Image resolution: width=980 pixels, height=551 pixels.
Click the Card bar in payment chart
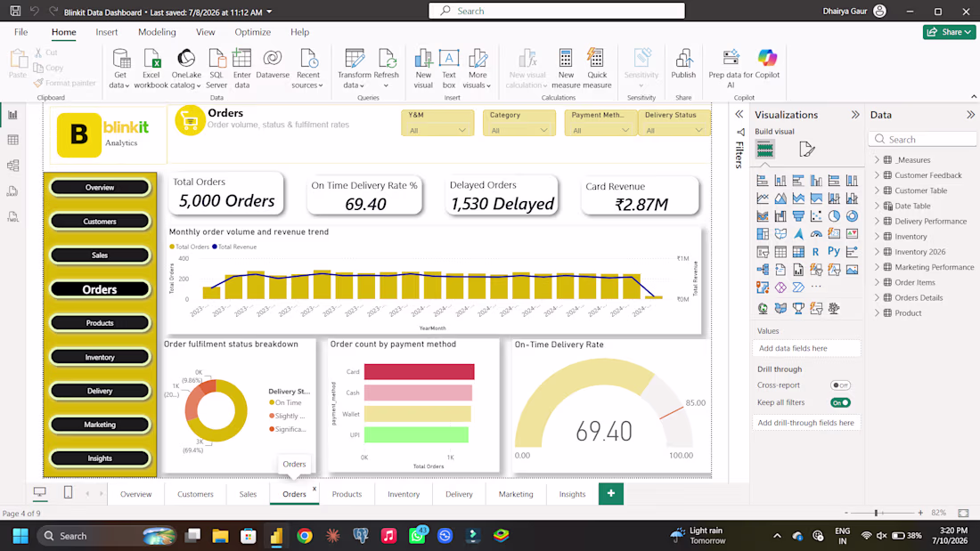tap(419, 372)
